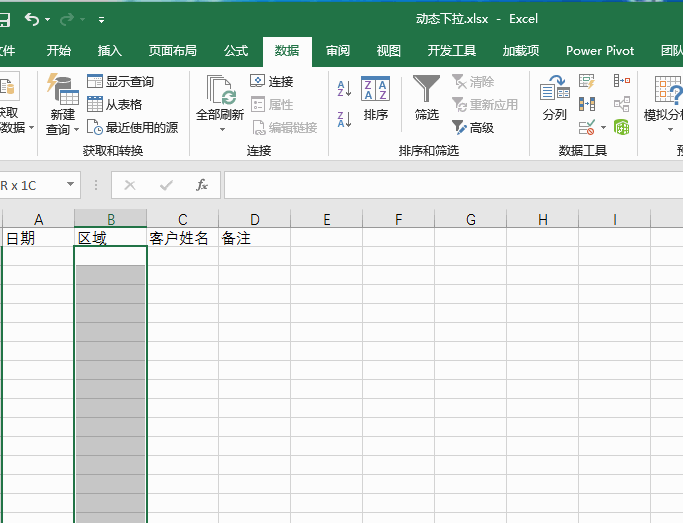Click the cell containing 日期
The height and width of the screenshot is (523, 683).
coord(38,238)
